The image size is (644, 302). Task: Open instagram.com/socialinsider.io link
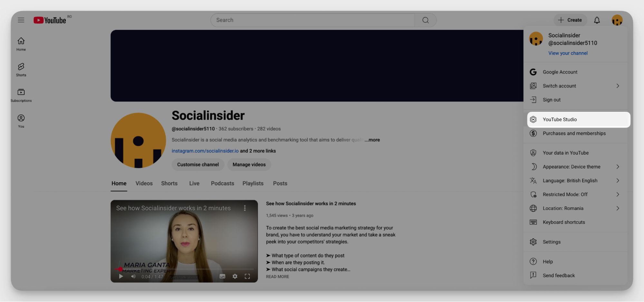tap(205, 151)
